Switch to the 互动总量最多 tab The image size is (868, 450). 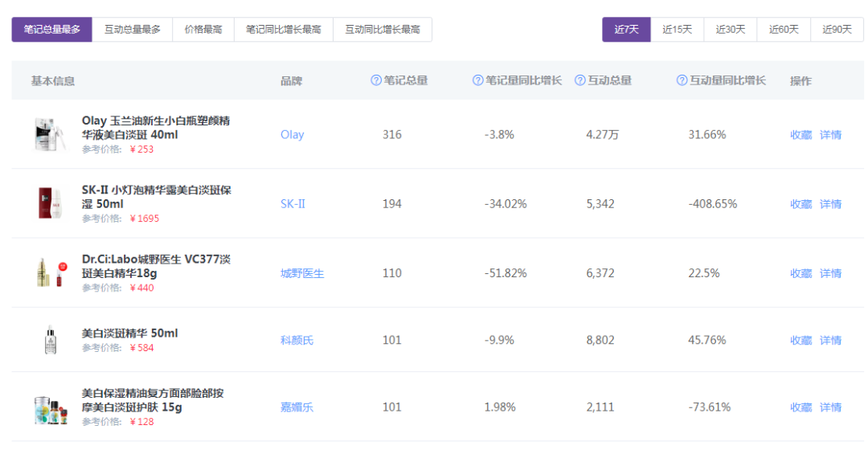(x=133, y=30)
